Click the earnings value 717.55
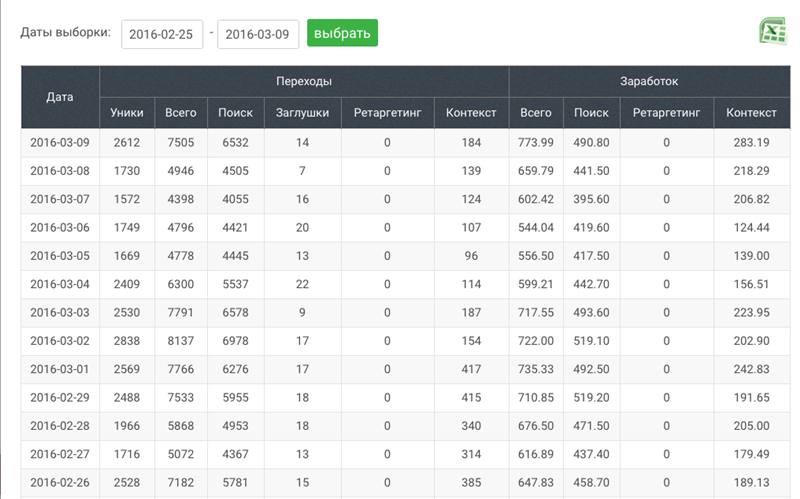The height and width of the screenshot is (499, 800). 536,312
